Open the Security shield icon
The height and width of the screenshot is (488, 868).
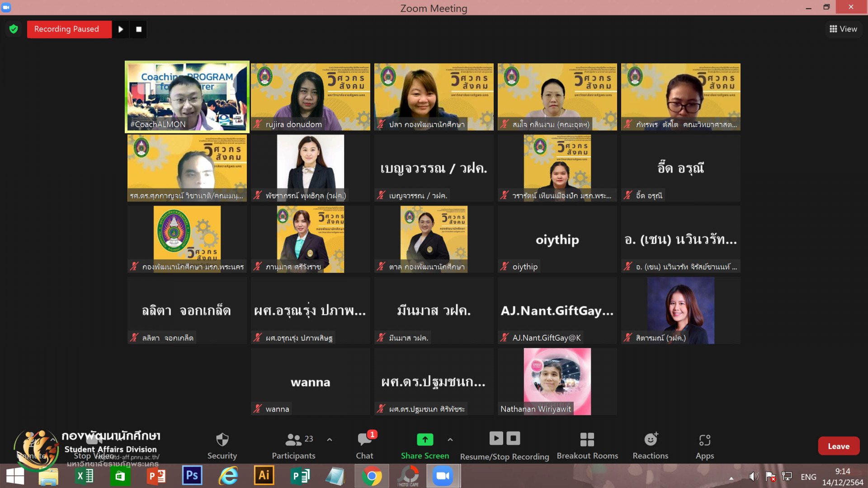222,440
